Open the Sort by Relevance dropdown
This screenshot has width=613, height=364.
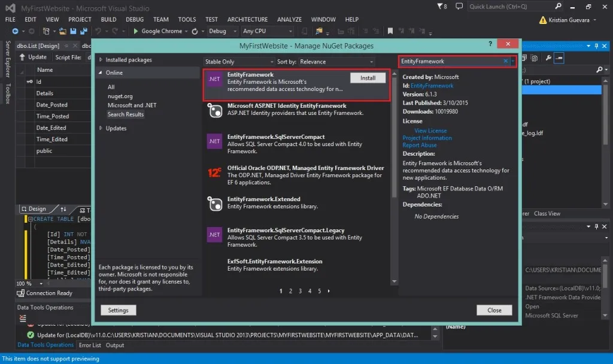click(336, 62)
